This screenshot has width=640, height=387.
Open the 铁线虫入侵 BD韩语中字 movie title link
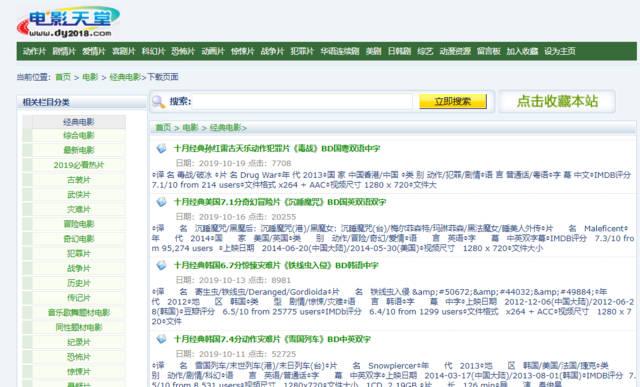point(276,265)
